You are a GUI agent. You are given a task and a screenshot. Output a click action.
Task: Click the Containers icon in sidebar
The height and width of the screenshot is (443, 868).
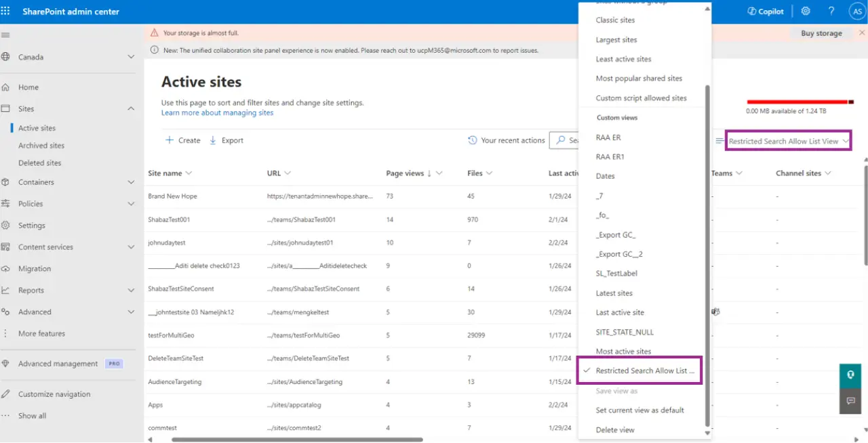coord(5,182)
